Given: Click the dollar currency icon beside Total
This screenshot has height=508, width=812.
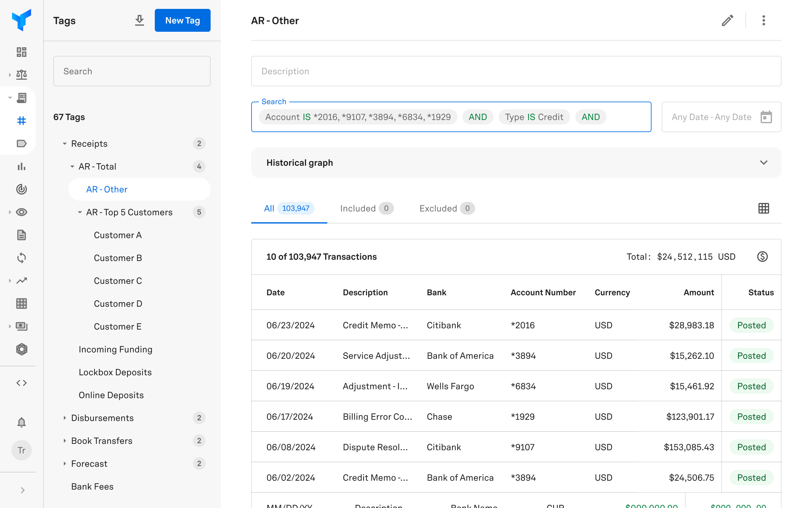Looking at the screenshot, I should point(762,257).
